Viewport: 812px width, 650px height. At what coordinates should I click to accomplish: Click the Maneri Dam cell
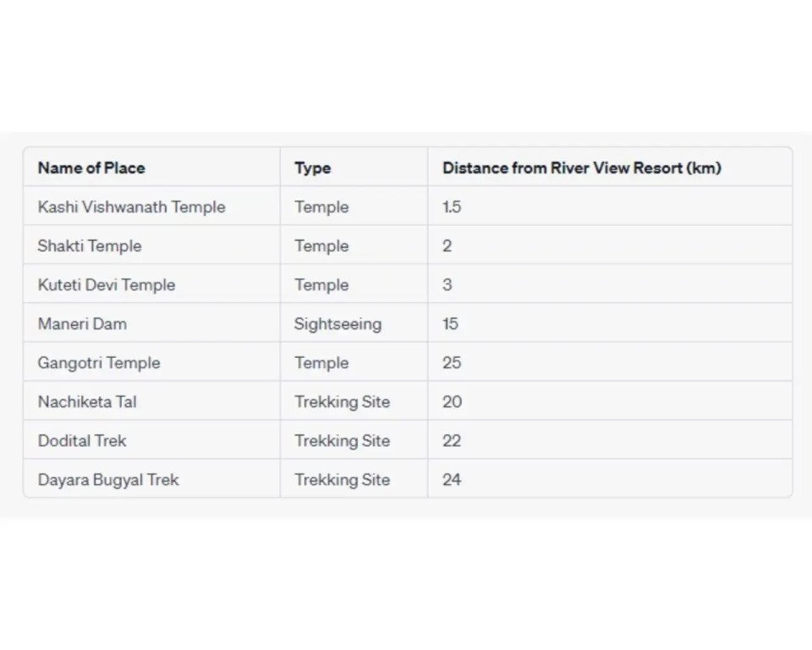(x=82, y=323)
